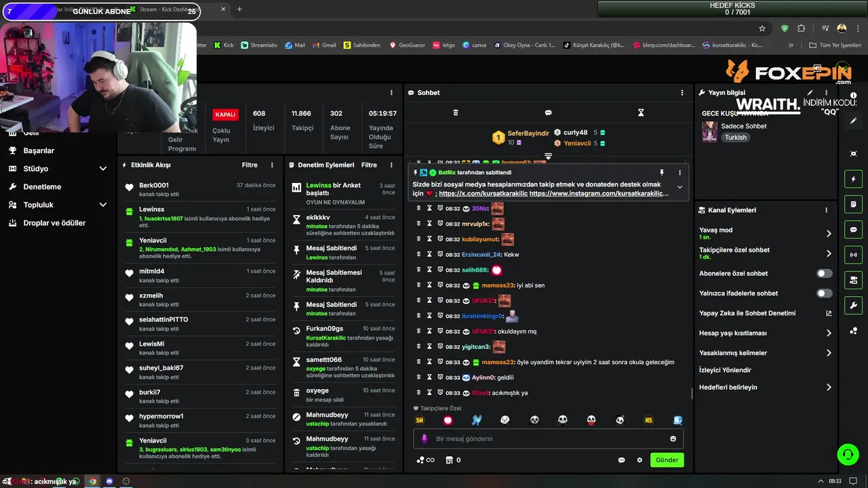Unpin the BotRix pinned message
868x488 pixels.
pyautogui.click(x=662, y=173)
